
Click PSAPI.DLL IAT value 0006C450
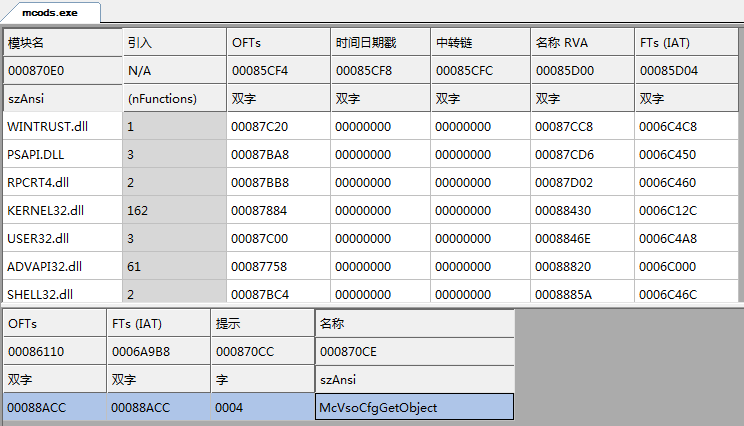(x=687, y=155)
